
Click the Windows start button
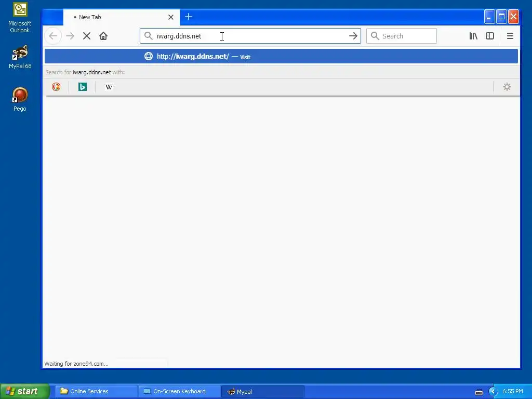[x=25, y=391]
